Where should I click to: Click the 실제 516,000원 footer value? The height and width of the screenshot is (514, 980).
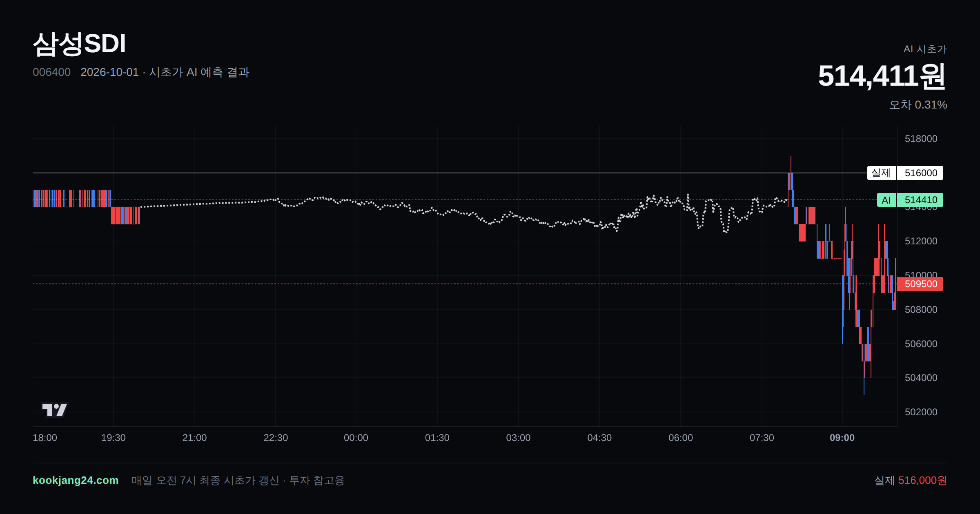tap(911, 480)
